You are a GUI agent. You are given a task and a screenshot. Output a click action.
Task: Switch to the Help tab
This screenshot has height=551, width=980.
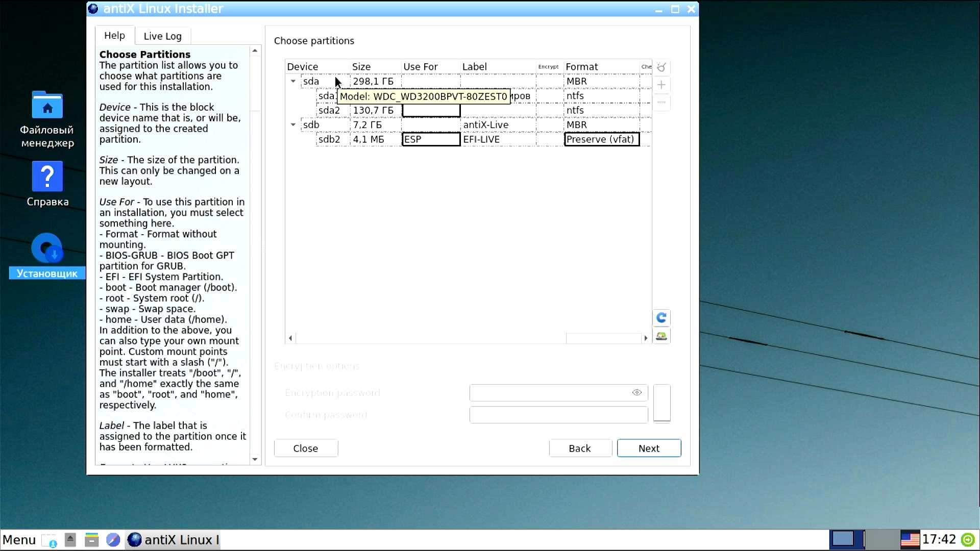115,36
